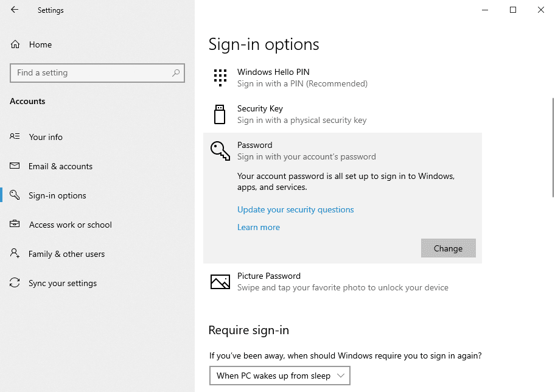Image resolution: width=555 pixels, height=392 pixels.
Task: Open Update your security questions link
Action: pyautogui.click(x=296, y=209)
